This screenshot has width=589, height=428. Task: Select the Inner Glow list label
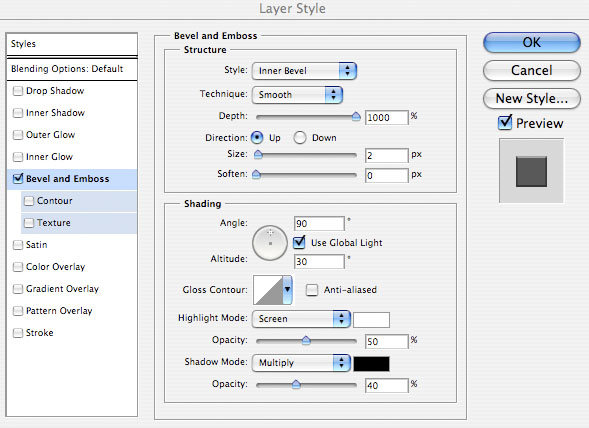tap(49, 157)
